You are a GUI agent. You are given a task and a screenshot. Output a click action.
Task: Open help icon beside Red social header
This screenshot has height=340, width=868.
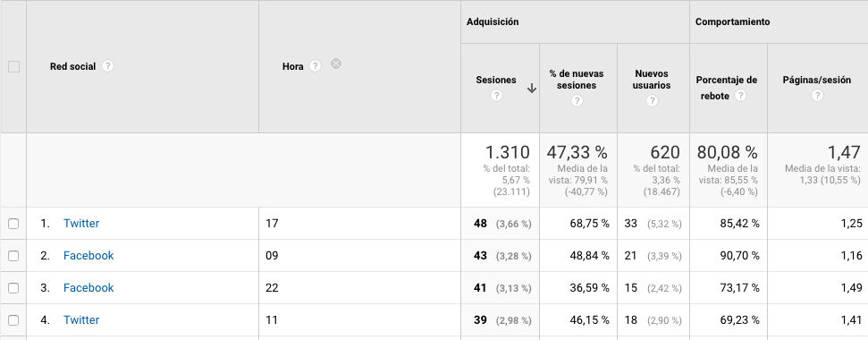[108, 66]
